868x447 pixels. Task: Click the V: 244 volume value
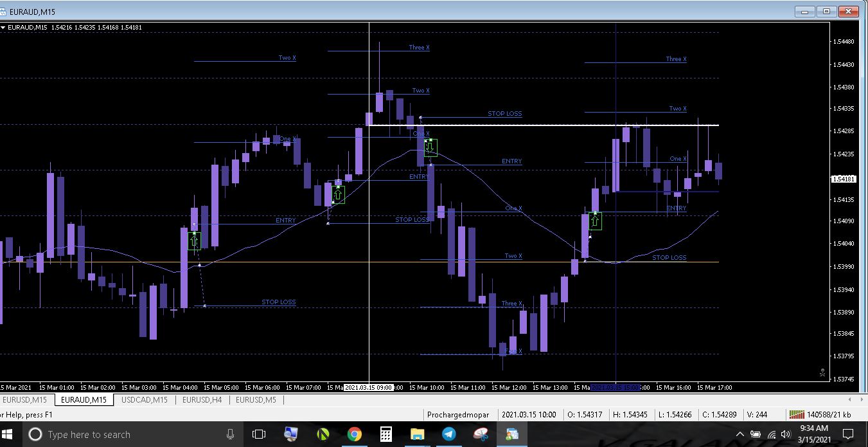point(757,415)
